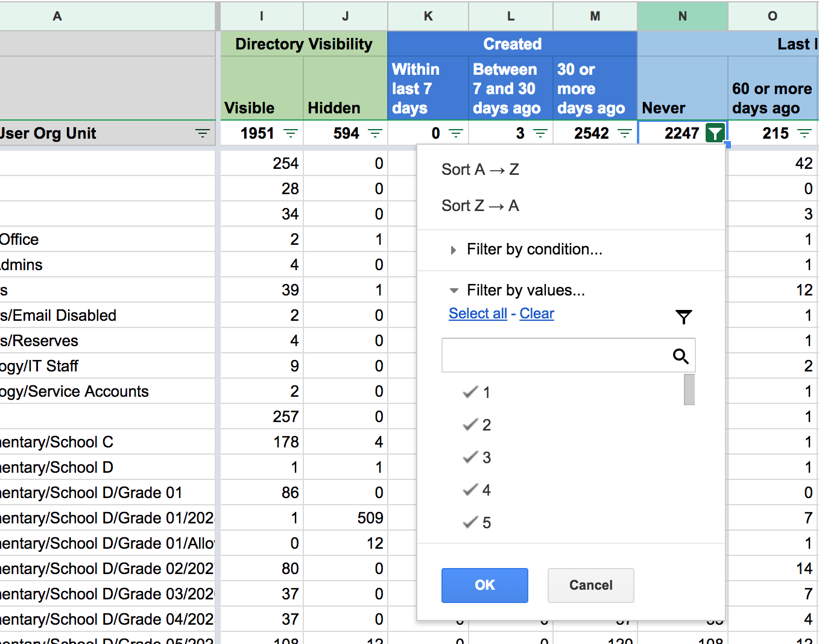The height and width of the screenshot is (644, 819).
Task: Choose Sort Z → A from the menu
Action: [480, 206]
